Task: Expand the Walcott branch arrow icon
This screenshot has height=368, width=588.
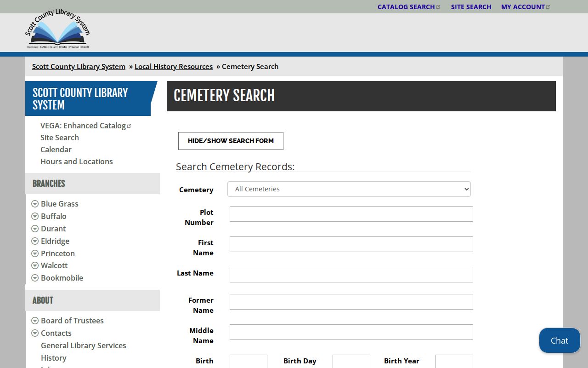Action: (35, 265)
